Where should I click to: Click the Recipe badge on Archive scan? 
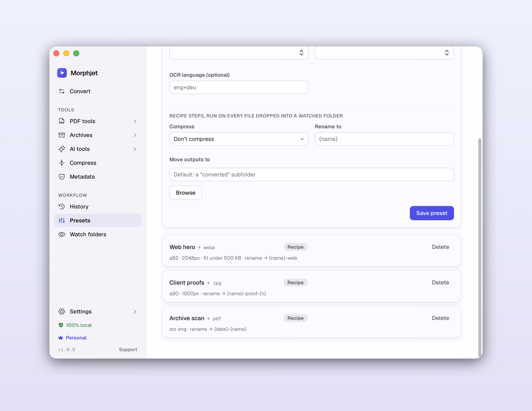[295, 318]
